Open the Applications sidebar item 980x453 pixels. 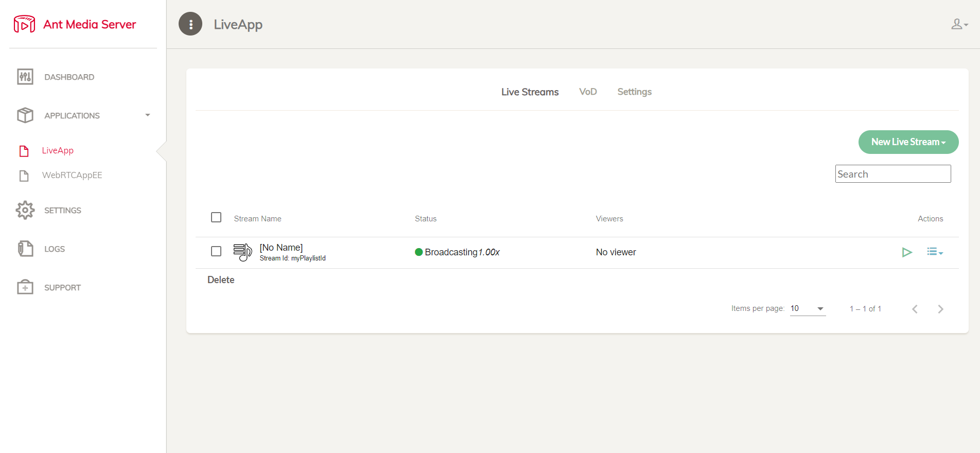pos(72,116)
